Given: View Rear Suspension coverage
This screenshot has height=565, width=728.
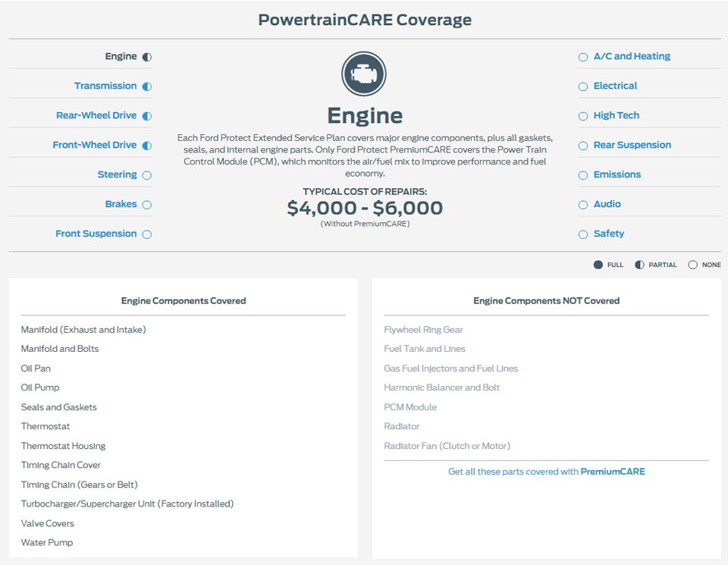Looking at the screenshot, I should [x=632, y=145].
